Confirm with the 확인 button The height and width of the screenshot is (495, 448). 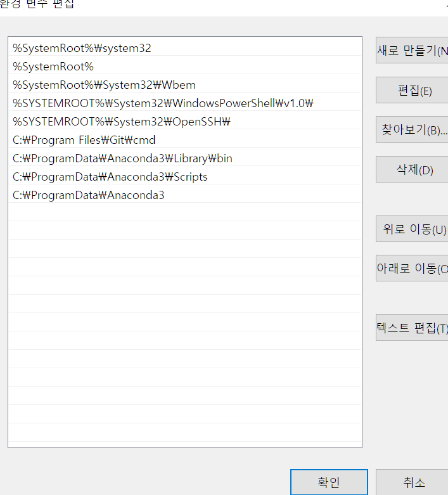click(329, 482)
